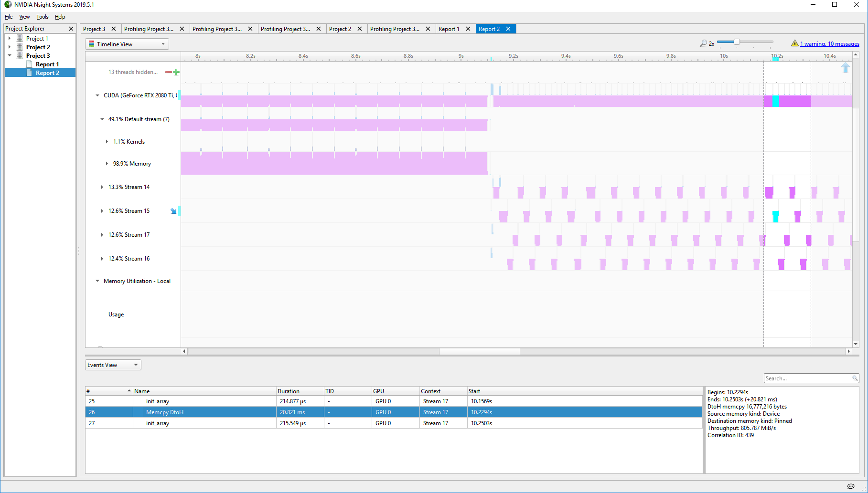Sort events by GPU column
Viewport: 868px width, 493px height.
pos(396,391)
